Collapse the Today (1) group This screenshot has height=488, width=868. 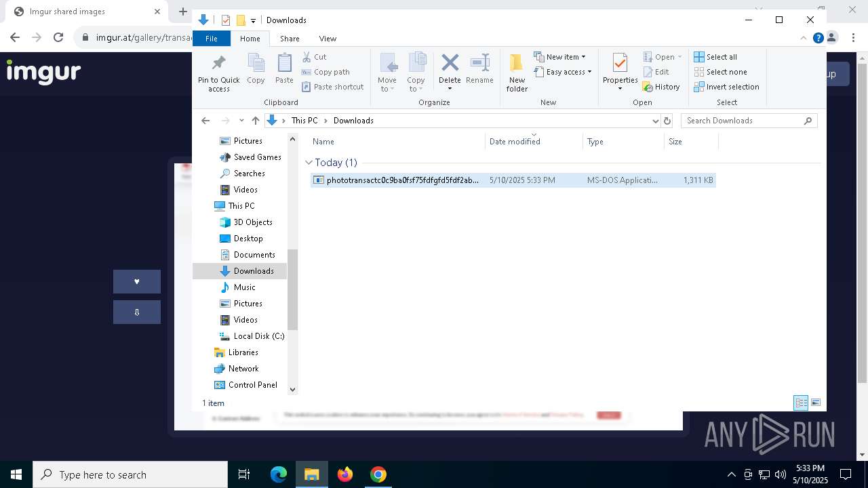(309, 163)
